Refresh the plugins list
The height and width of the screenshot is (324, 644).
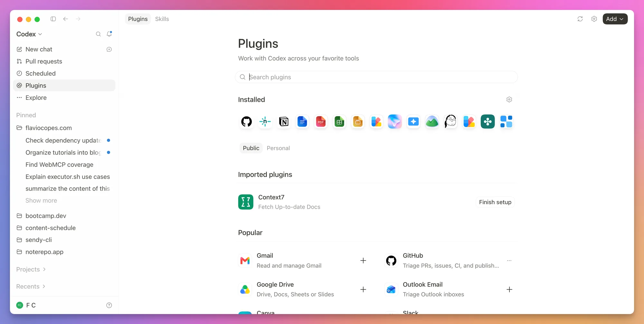[x=580, y=19]
